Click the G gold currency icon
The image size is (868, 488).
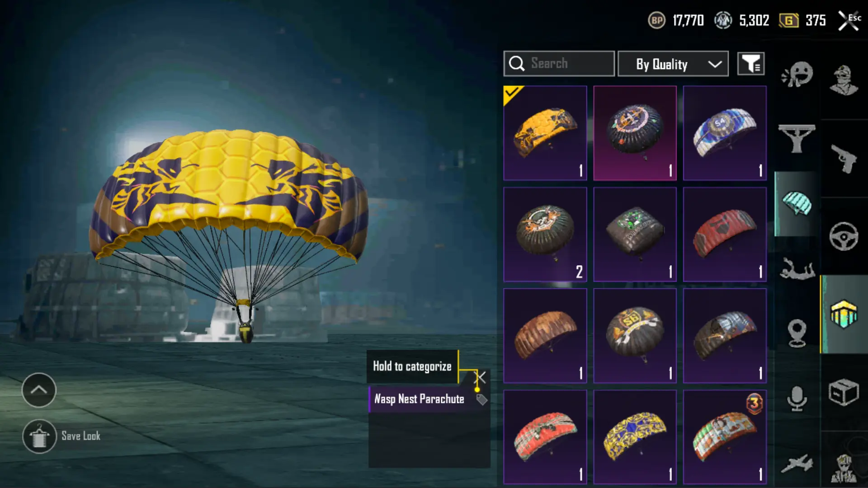point(788,20)
